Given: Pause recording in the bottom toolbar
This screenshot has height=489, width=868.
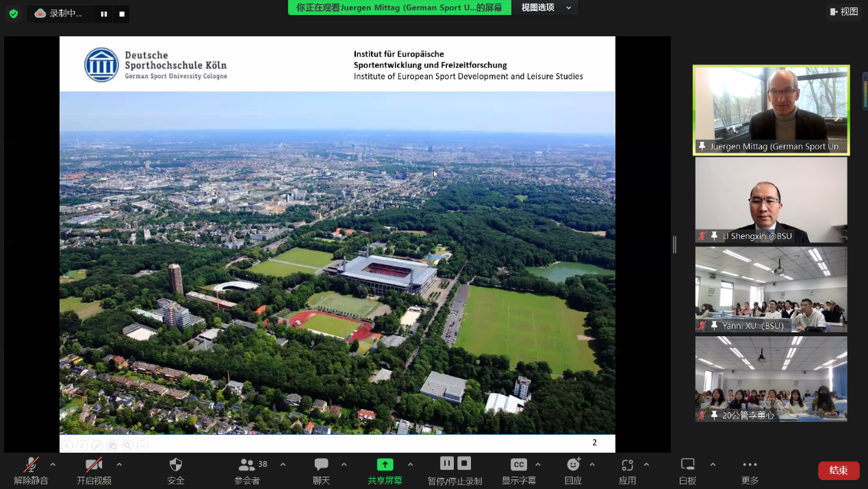Looking at the screenshot, I should [x=446, y=463].
